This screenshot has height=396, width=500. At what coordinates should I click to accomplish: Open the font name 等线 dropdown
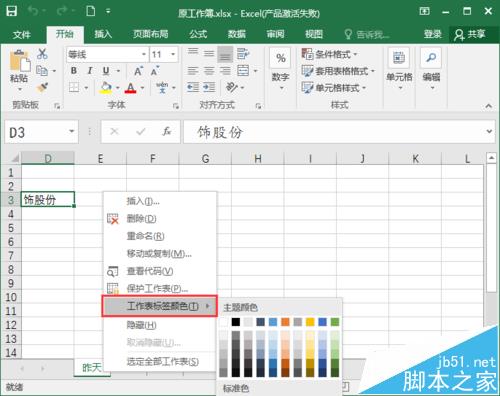(x=144, y=54)
